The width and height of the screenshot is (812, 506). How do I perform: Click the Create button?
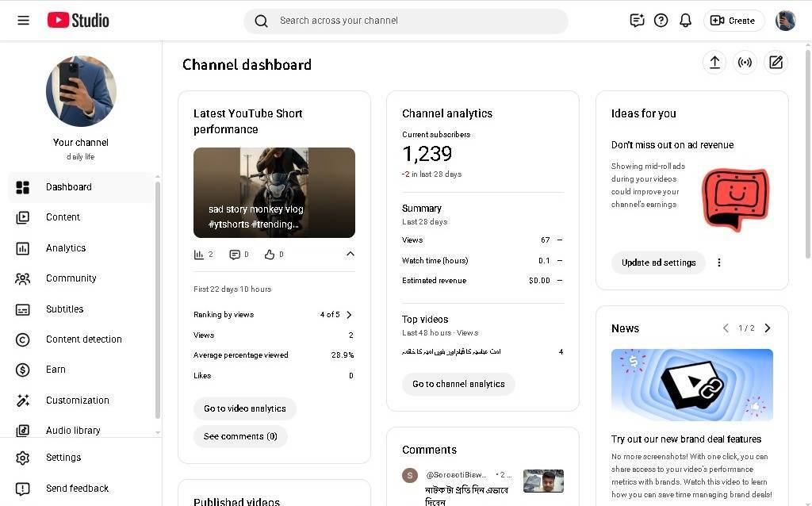tap(733, 21)
